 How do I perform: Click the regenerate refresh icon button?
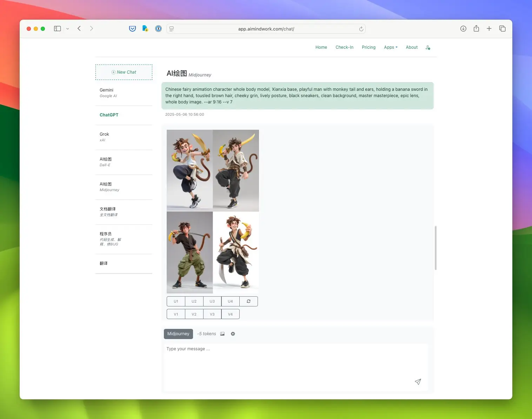click(x=248, y=302)
